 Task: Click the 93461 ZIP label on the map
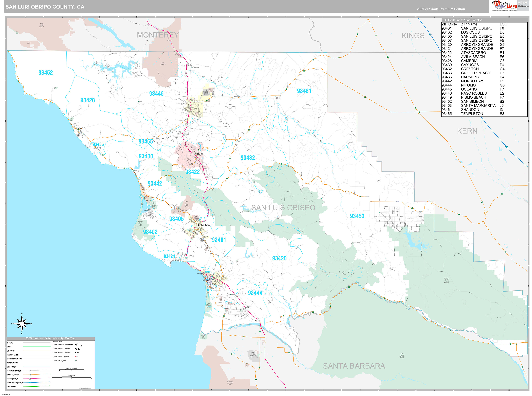point(304,91)
